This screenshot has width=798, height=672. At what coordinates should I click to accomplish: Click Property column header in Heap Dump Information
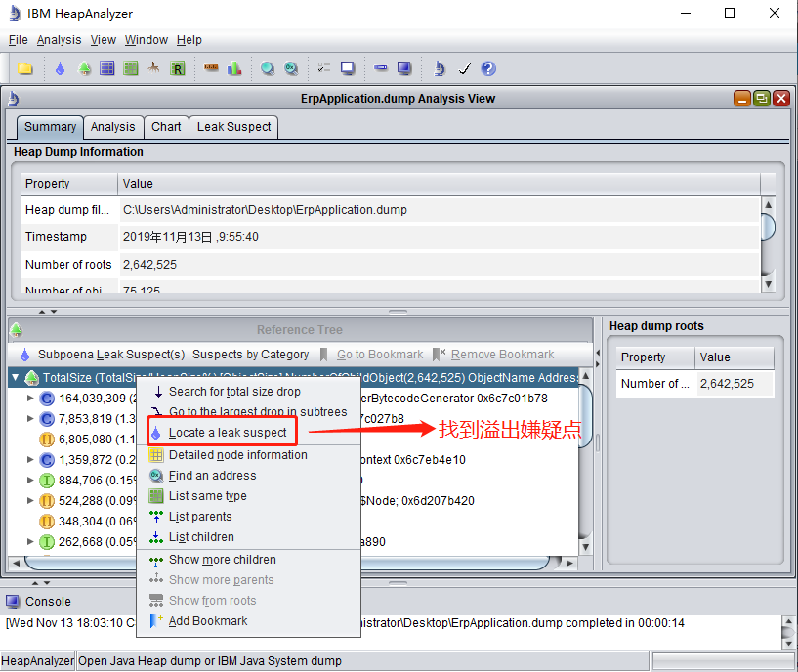pyautogui.click(x=68, y=184)
